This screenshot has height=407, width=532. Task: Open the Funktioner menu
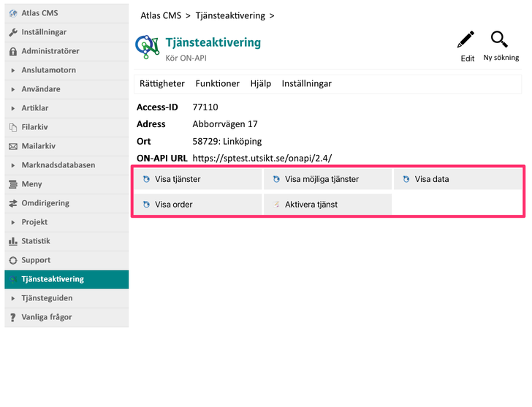point(217,83)
